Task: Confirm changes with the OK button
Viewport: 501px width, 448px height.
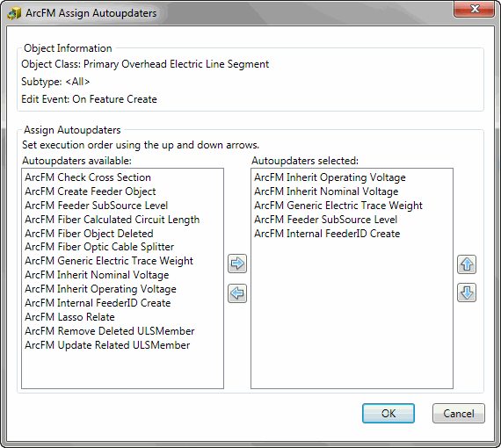Action: point(388,414)
